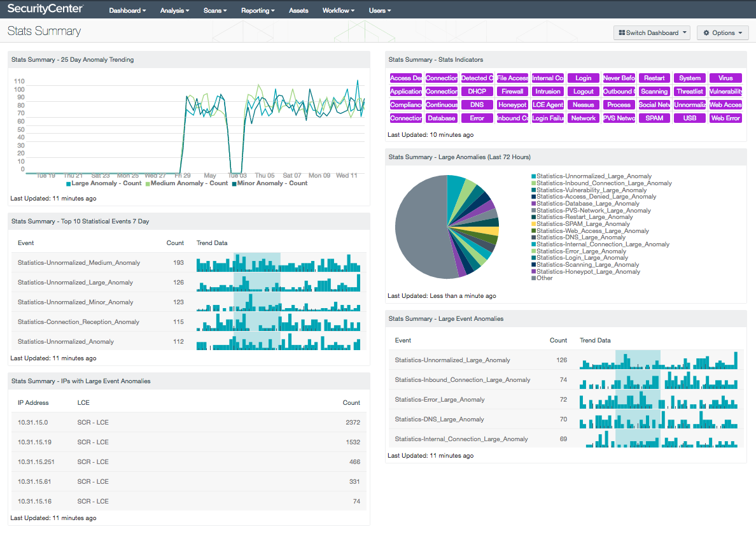Click the gear icon on the Options button
The height and width of the screenshot is (536, 756).
[x=706, y=33]
